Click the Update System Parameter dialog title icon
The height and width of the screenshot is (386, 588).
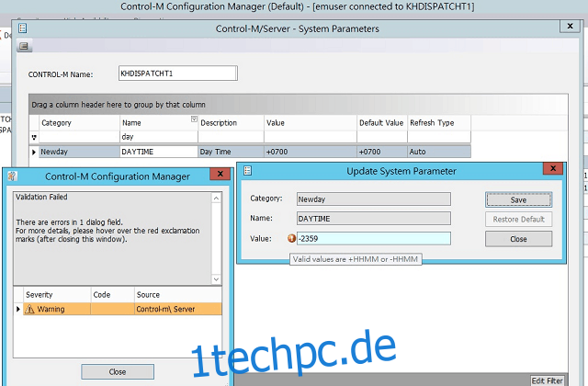click(247, 171)
